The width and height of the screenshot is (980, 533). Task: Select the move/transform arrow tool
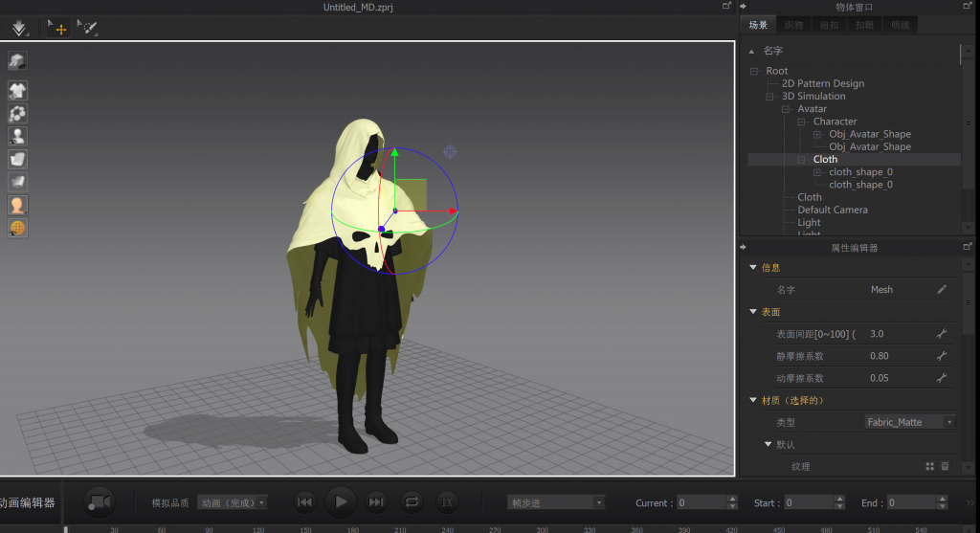click(57, 28)
